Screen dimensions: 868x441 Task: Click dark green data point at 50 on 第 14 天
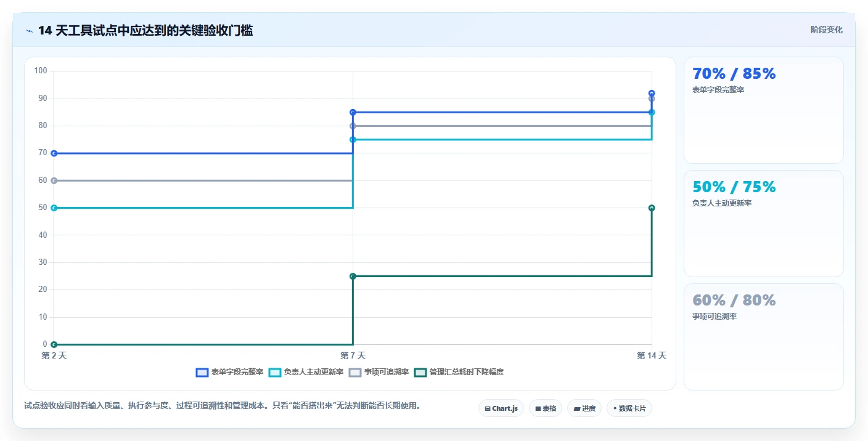pos(652,208)
